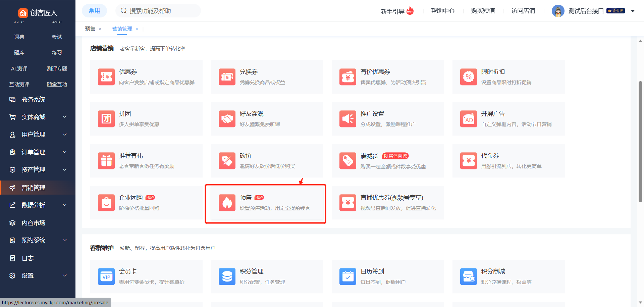Select the 好友灌溉 handshake icon

pos(227,119)
